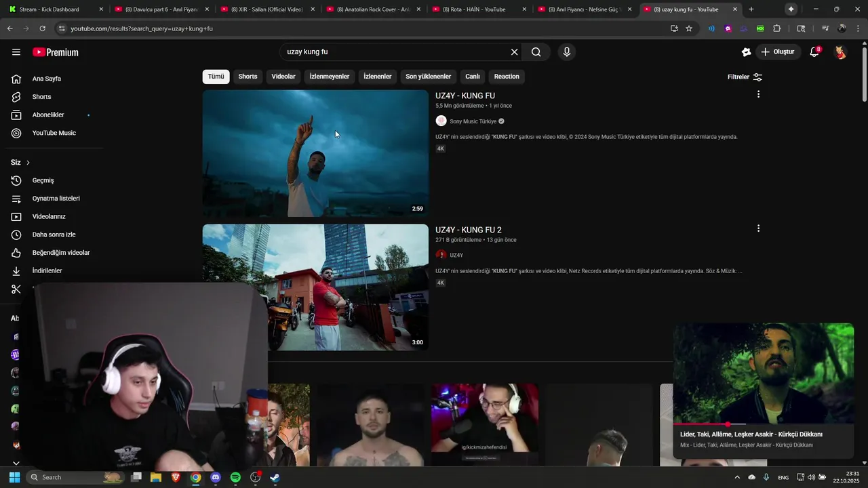Open more options for UZ4Y - KUNG FU
The height and width of the screenshot is (488, 868).
click(758, 94)
